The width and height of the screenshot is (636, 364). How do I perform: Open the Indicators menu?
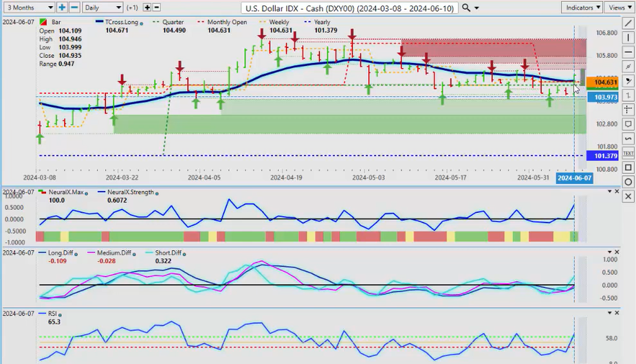tap(582, 7)
